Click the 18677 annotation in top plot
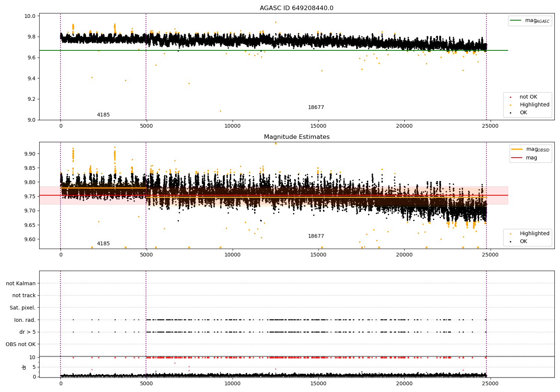Viewport: 560px width, 392px height. coord(316,108)
